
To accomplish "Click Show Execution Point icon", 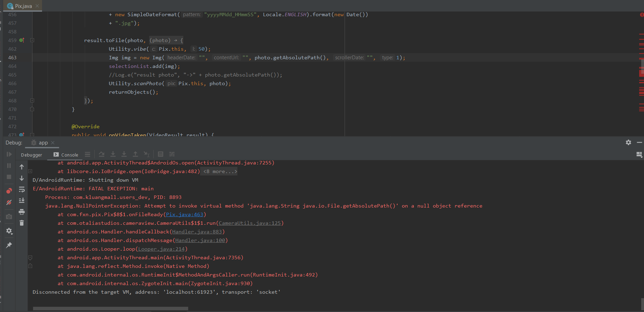I will coord(88,154).
